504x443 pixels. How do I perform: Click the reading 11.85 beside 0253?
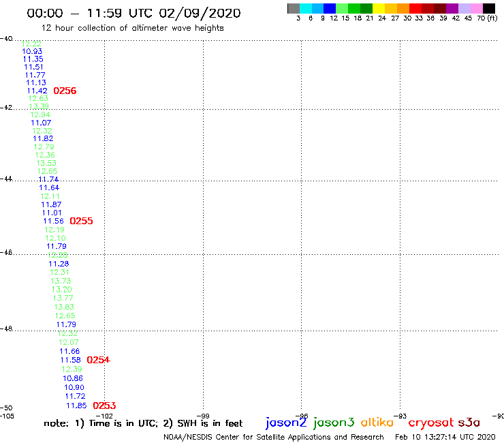76,406
